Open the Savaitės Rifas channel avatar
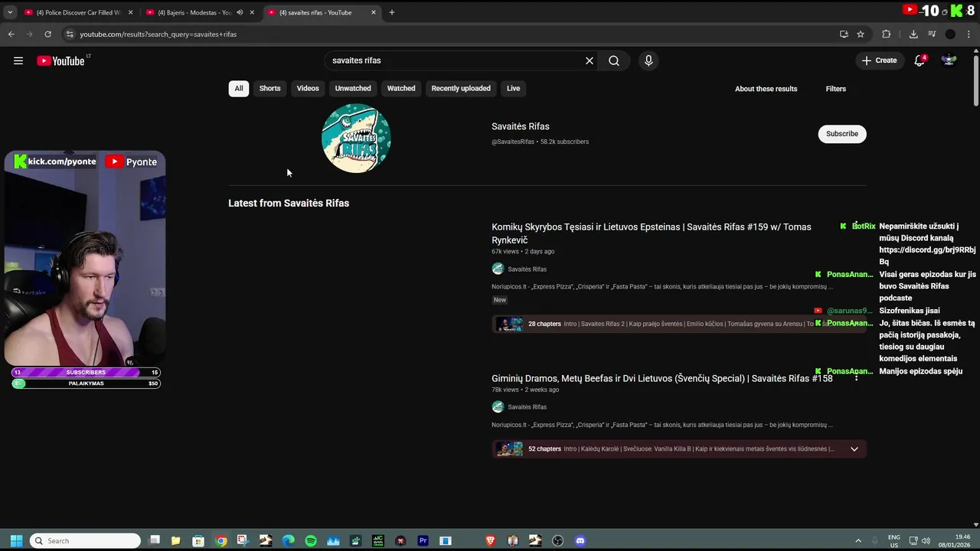980x551 pixels. pos(356,139)
